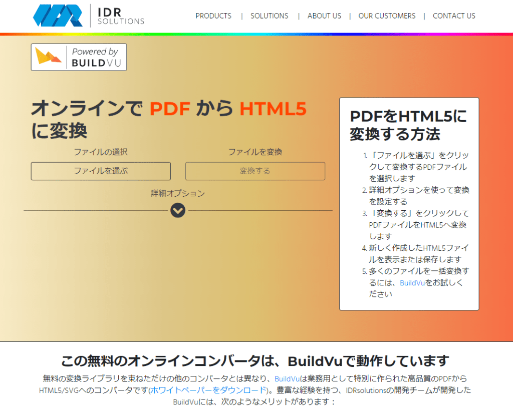Viewport: 513px width, 420px height.
Task: Follow the BuildVu link in the description paragraph
Action: click(287, 379)
